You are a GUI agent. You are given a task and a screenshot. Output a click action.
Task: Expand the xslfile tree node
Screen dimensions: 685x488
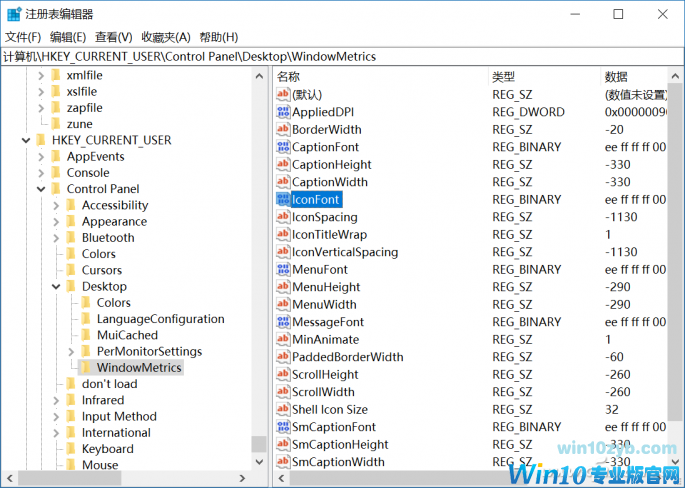click(x=41, y=91)
